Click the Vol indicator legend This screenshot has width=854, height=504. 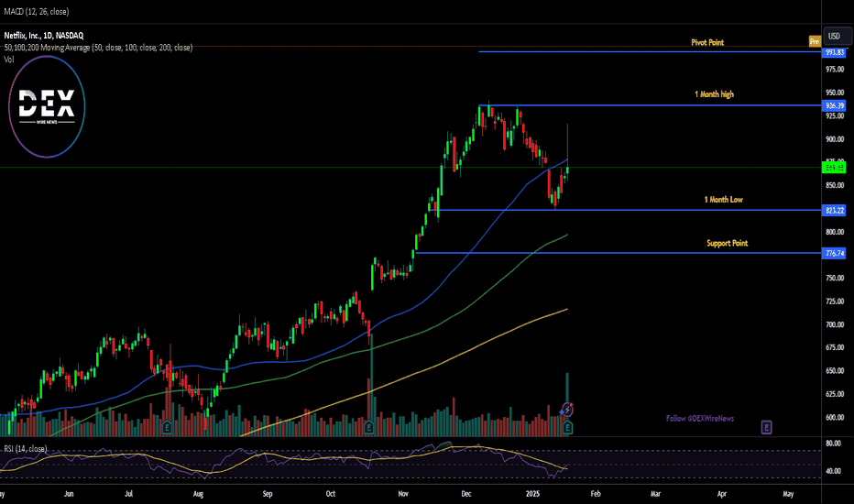pyautogui.click(x=9, y=60)
